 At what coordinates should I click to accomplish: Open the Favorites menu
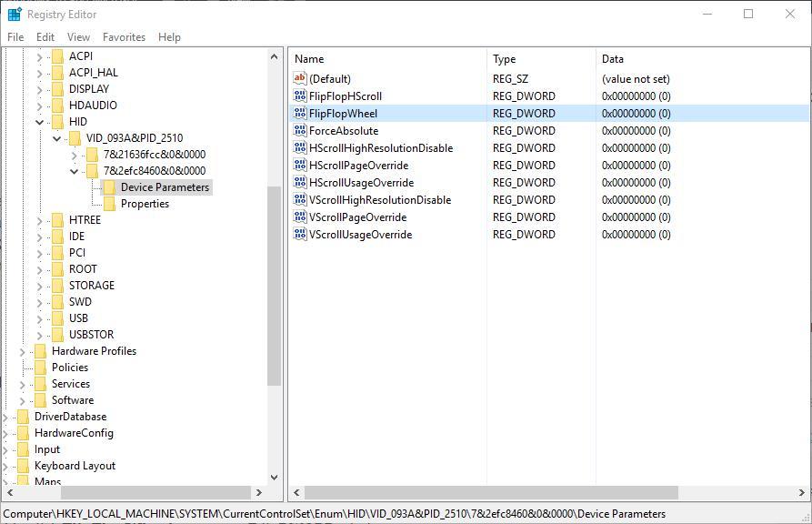tap(124, 37)
